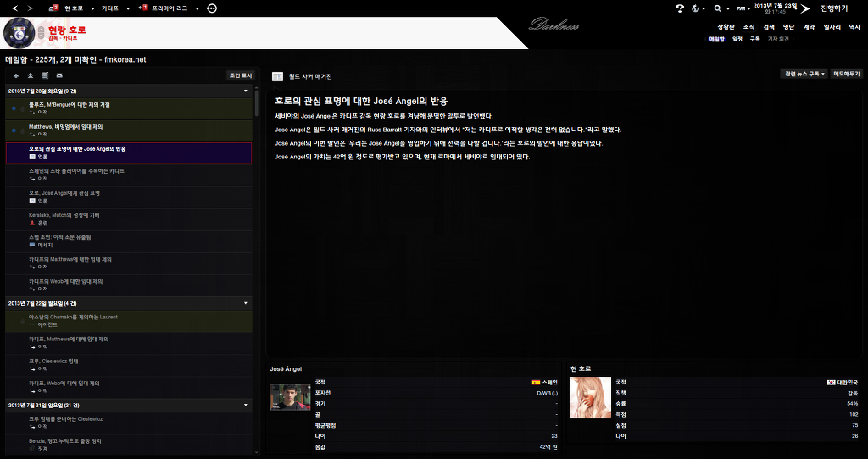The height and width of the screenshot is (459, 868).
Task: Open the 계약 tab
Action: 809,26
